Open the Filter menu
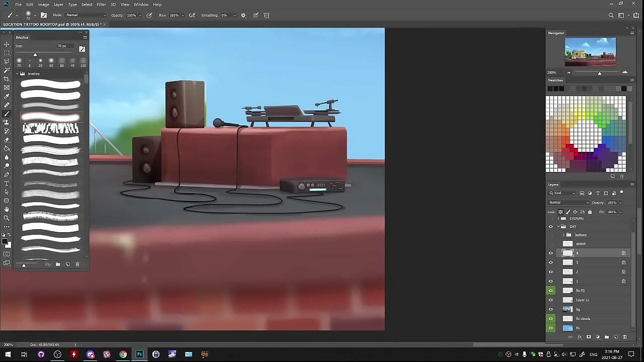The image size is (644, 362). click(x=101, y=5)
